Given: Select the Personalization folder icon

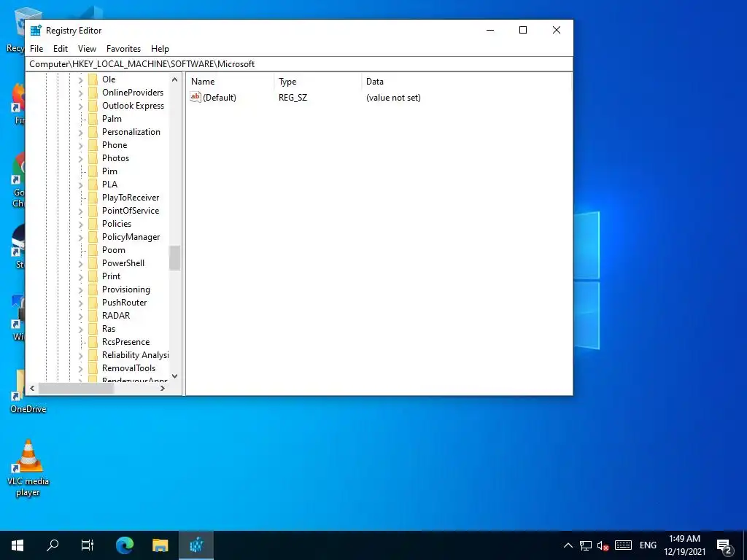Looking at the screenshot, I should 93,132.
